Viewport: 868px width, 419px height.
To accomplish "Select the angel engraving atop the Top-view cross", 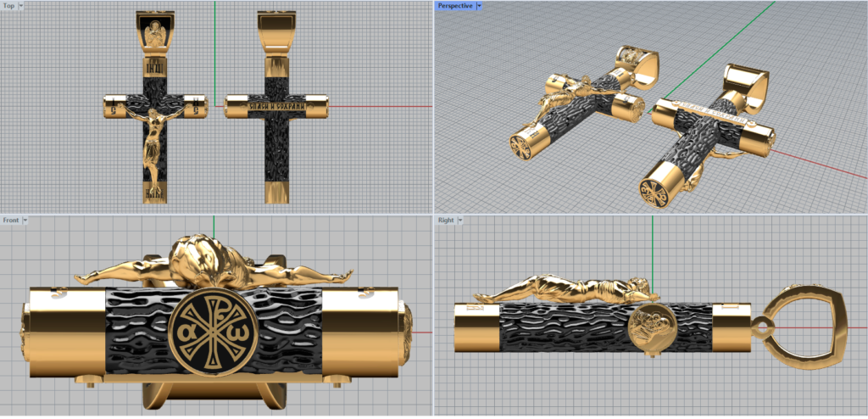I will 155,34.
